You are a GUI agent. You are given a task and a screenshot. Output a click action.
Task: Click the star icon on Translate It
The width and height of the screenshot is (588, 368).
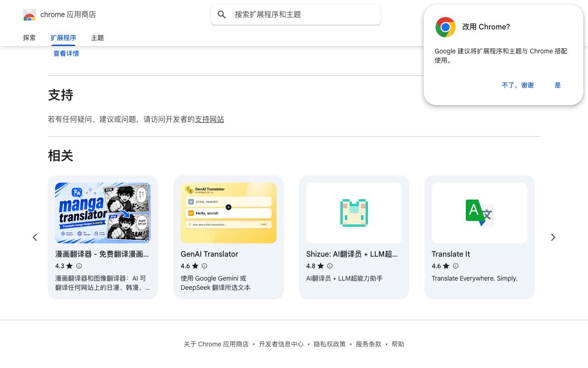(446, 266)
